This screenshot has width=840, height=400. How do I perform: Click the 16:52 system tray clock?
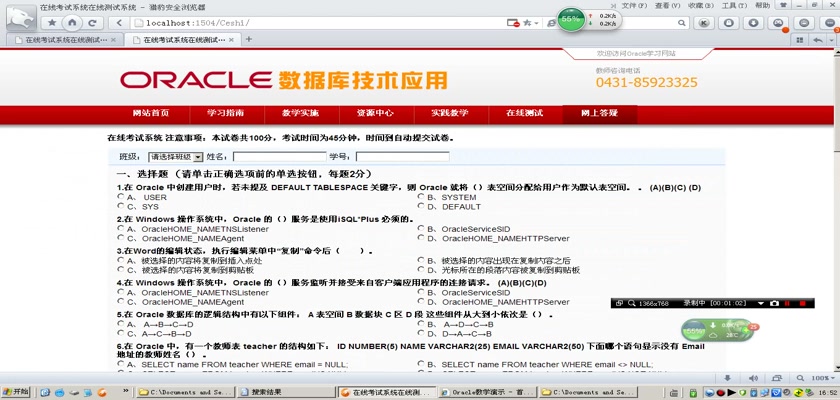[828, 393]
